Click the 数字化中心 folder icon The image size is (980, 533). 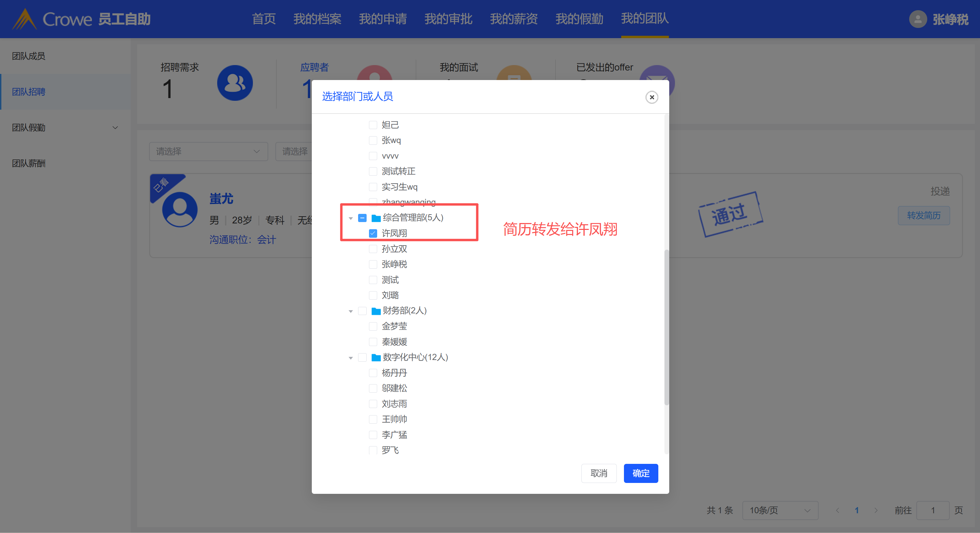pos(376,358)
